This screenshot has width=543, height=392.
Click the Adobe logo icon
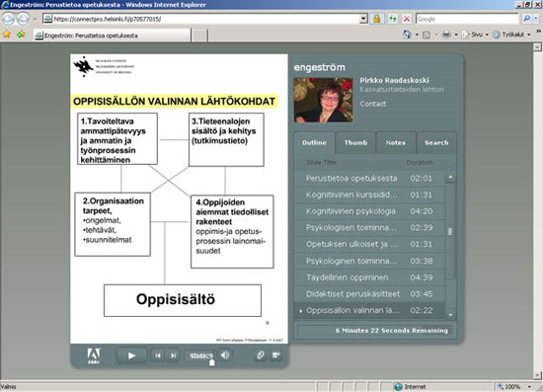point(94,355)
